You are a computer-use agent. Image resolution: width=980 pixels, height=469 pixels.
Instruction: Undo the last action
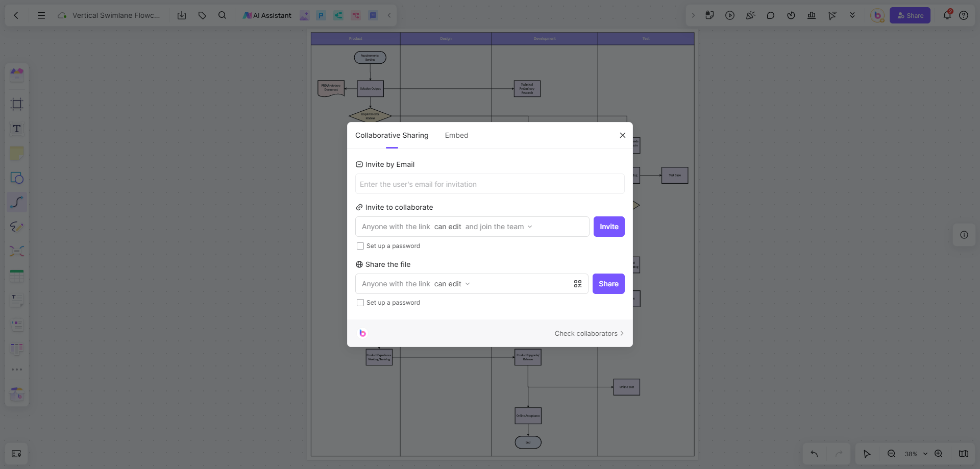[814, 454]
